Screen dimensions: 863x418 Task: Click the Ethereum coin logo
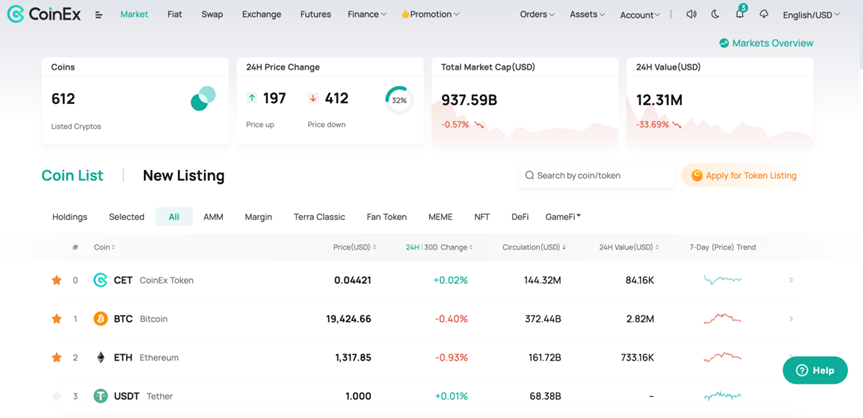pos(100,357)
